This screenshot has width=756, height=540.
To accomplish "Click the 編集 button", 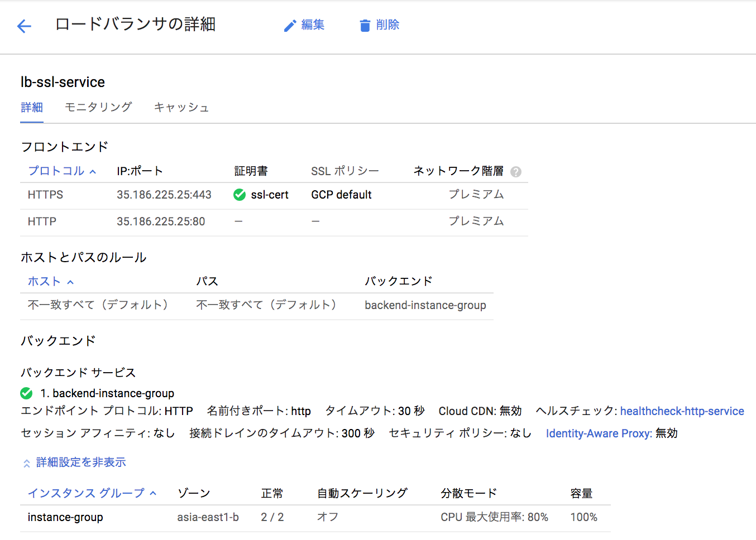I will click(x=304, y=25).
